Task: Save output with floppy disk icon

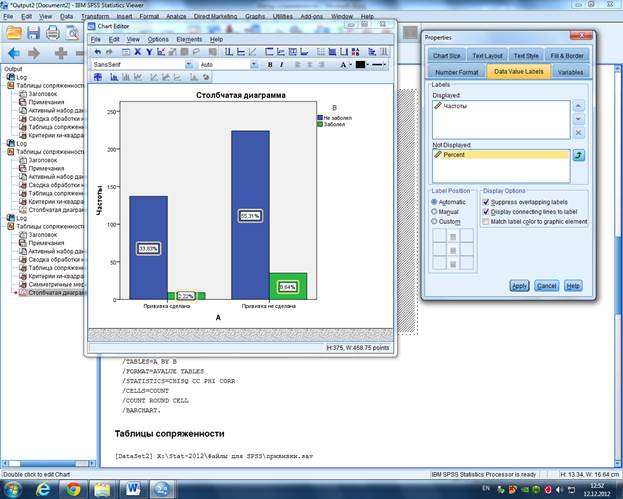Action: (x=33, y=33)
